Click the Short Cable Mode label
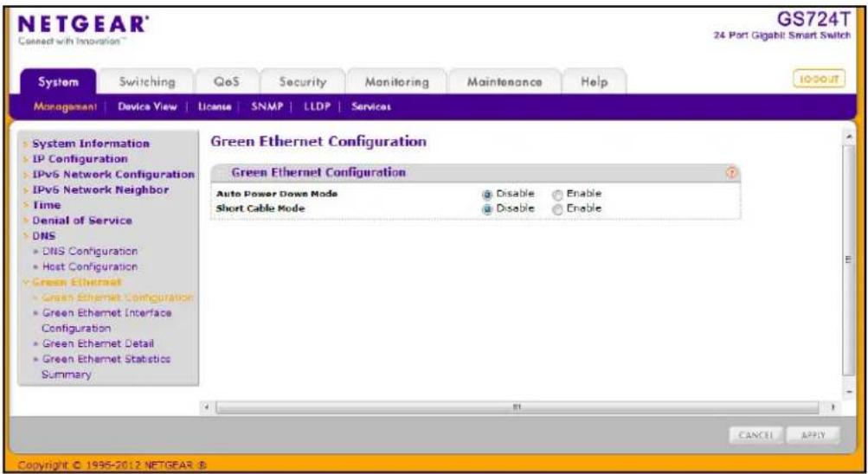This screenshot has height=474, width=868. [260, 209]
